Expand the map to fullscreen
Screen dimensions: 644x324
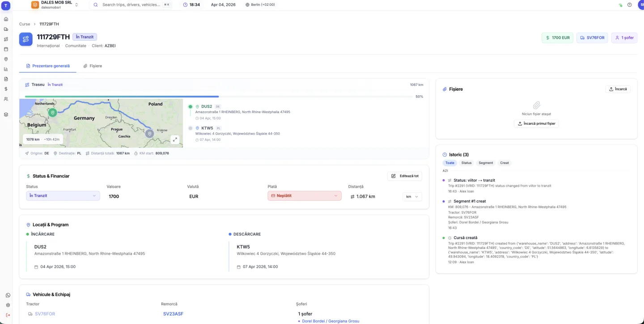pos(175,139)
